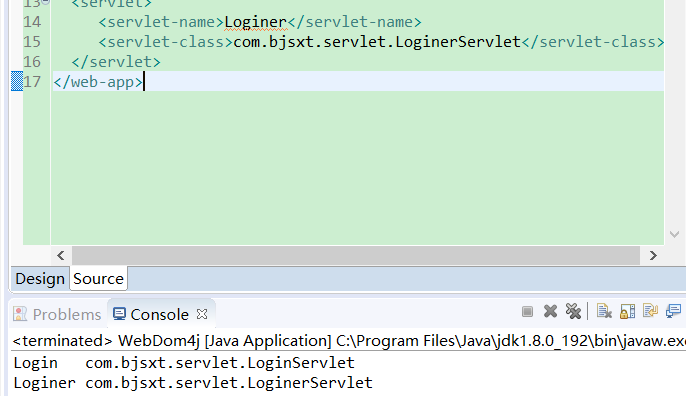686x396 pixels.
Task: Click the terminated WebDom4j launch description
Action: [349, 340]
